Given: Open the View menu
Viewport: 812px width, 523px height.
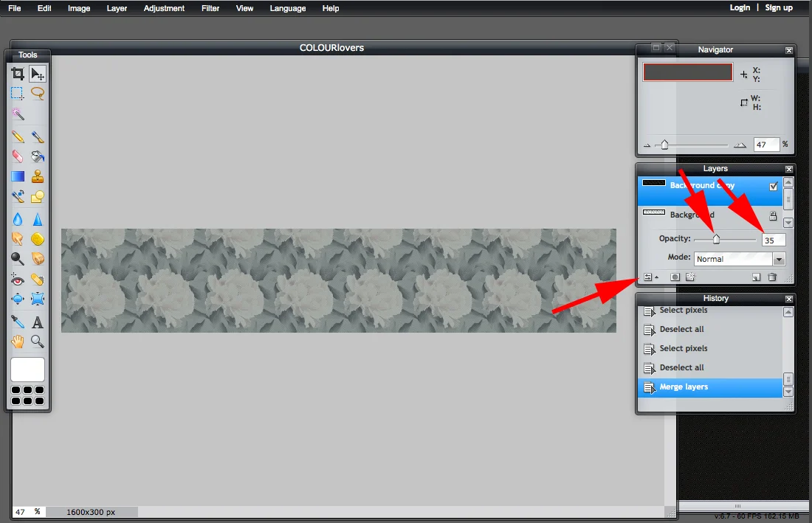Looking at the screenshot, I should [244, 8].
